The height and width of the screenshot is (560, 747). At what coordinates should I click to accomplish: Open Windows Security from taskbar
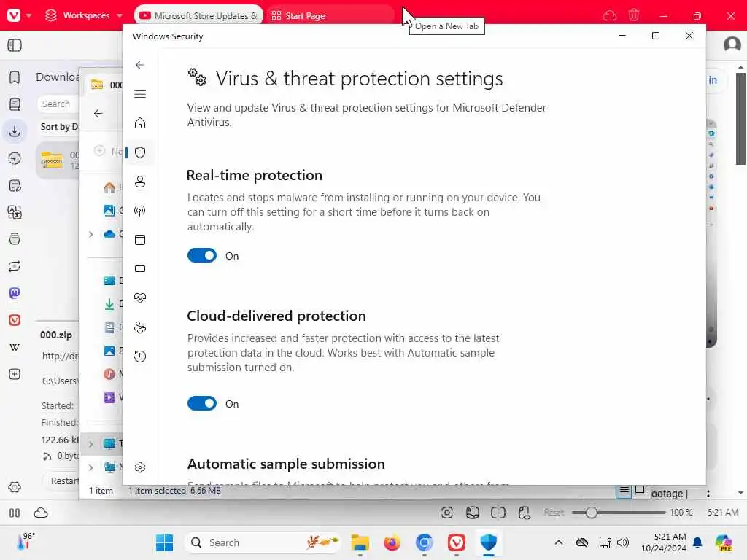488,542
